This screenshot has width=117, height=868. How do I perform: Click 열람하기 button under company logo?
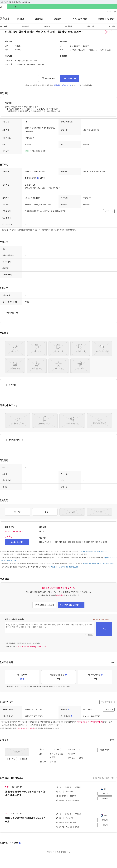[x=23, y=759]
